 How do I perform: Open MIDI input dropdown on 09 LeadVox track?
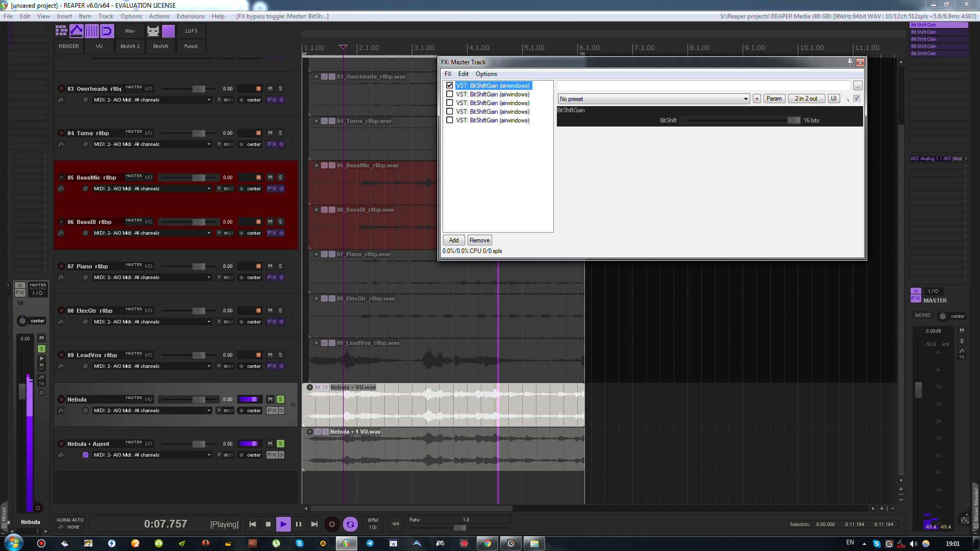(152, 366)
